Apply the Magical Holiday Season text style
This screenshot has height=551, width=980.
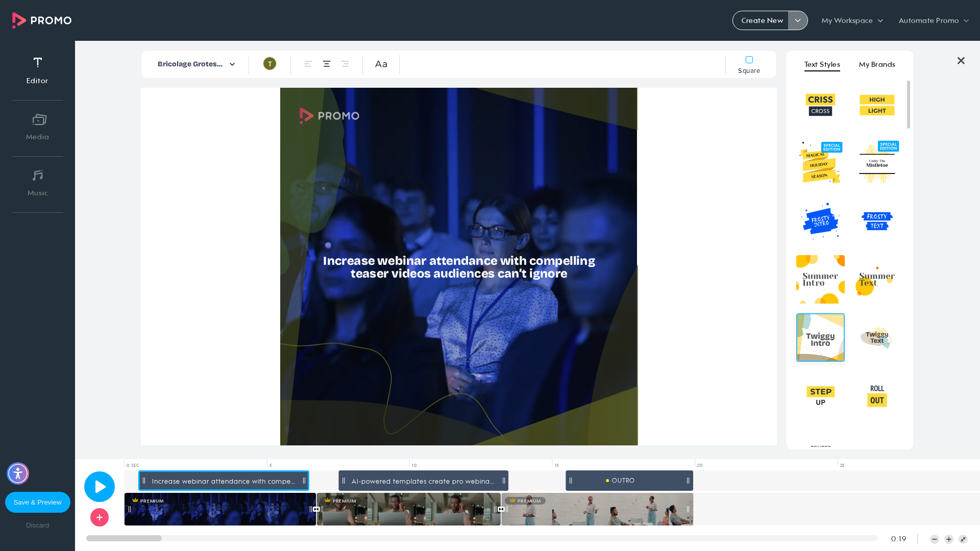click(x=820, y=162)
